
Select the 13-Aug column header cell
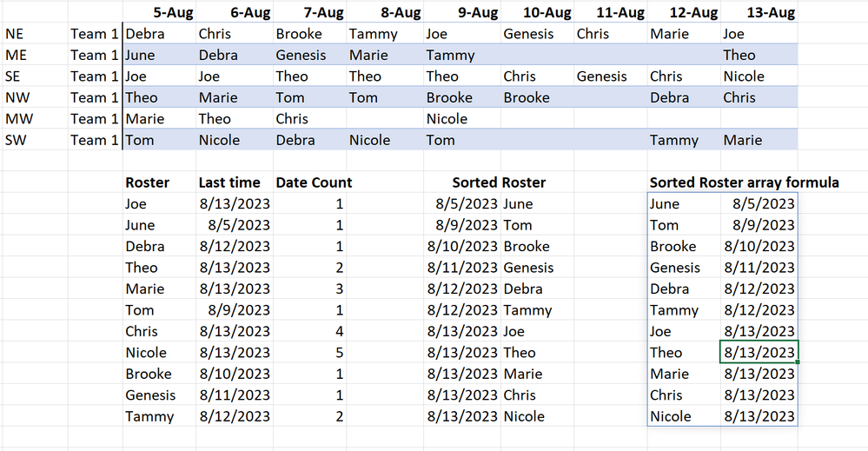(x=759, y=12)
